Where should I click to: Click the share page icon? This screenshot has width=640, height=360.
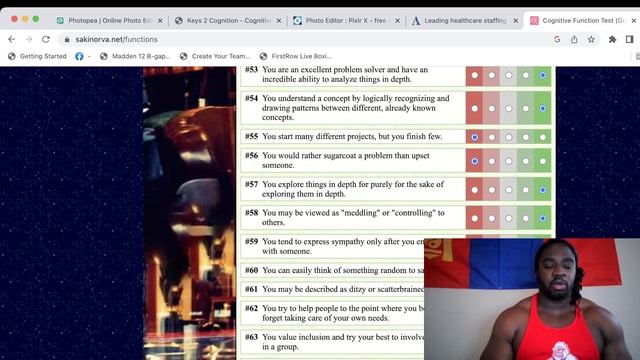[574, 39]
